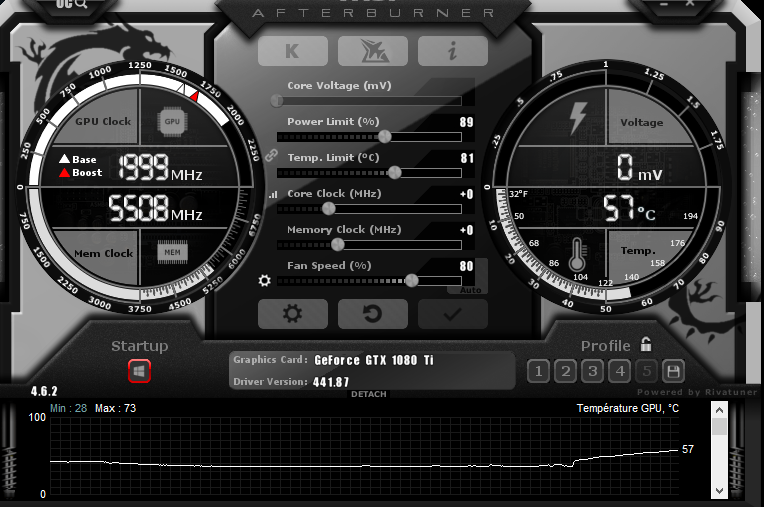Click the 1999 MHz GPU clock readout
The width and height of the screenshot is (764, 507).
click(160, 167)
